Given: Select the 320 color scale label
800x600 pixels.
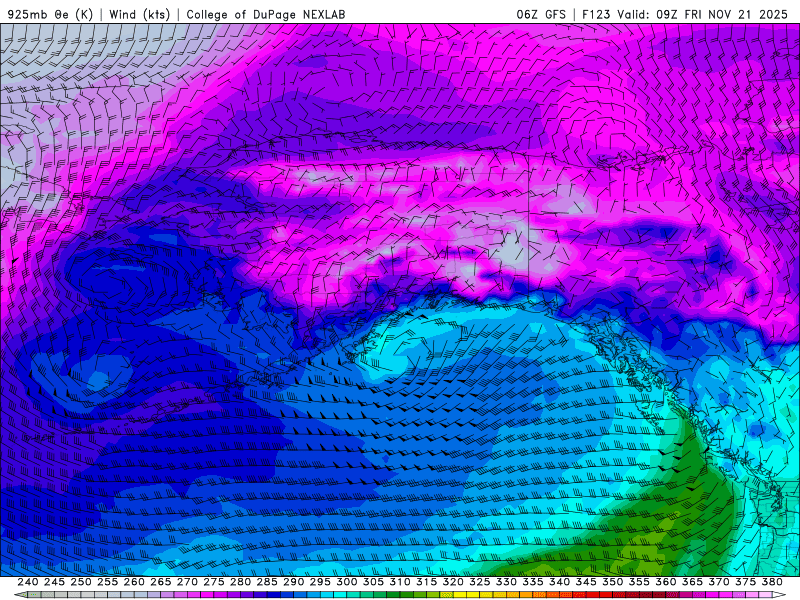Looking at the screenshot, I should tap(453, 582).
